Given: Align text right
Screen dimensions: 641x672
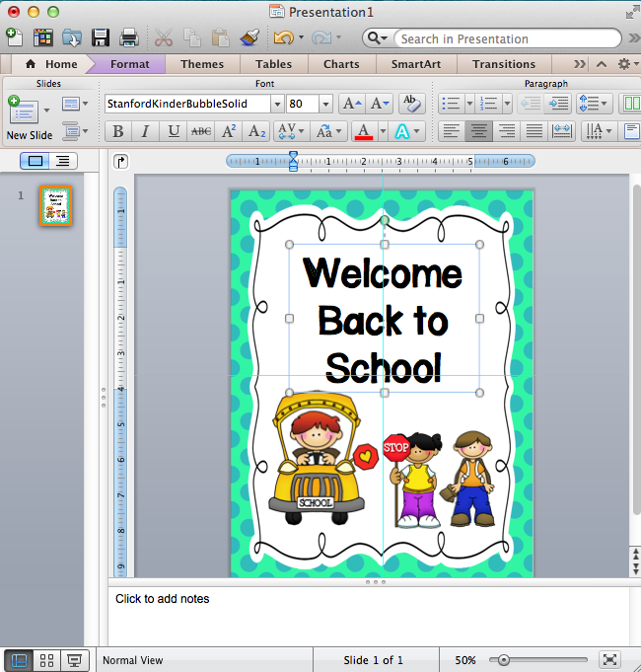Looking at the screenshot, I should coord(507,131).
